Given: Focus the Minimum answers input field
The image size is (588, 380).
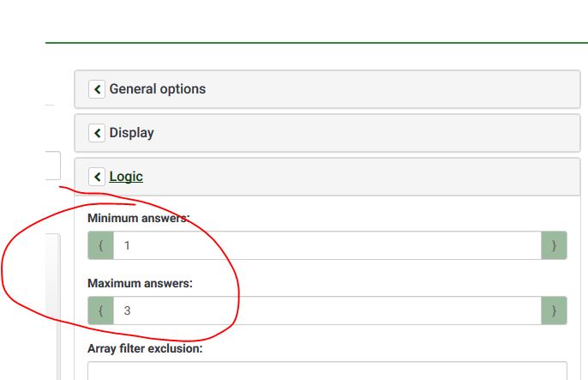Looking at the screenshot, I should coord(326,245).
